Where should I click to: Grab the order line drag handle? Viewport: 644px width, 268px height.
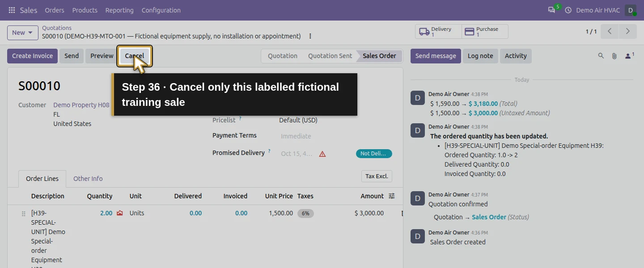(x=24, y=214)
